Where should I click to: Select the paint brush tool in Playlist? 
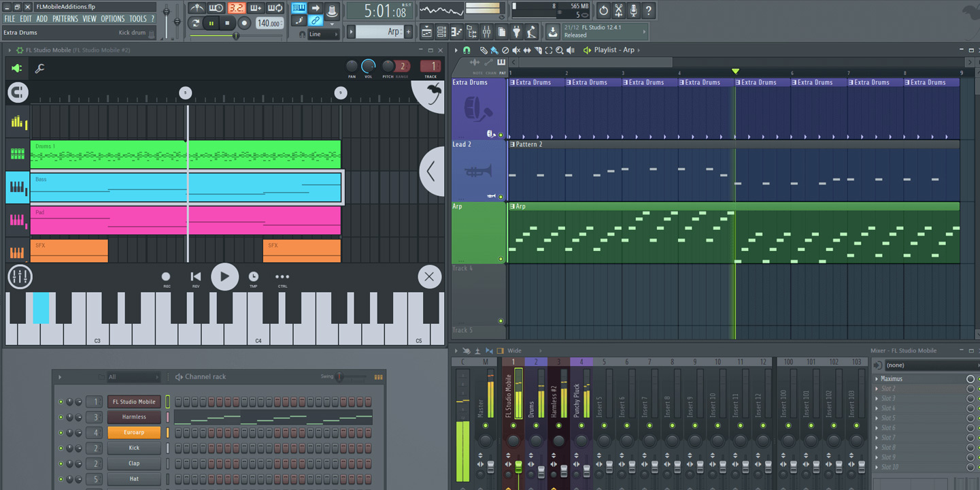point(494,50)
